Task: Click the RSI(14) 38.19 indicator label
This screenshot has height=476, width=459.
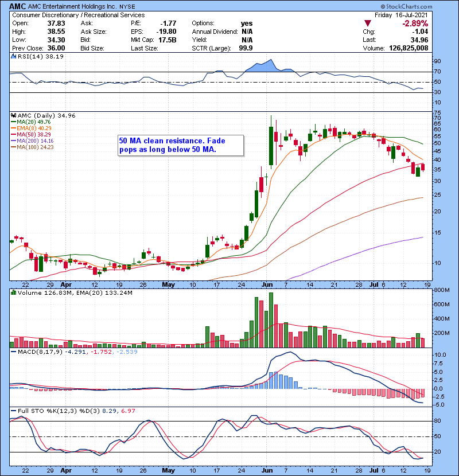Action: pyautogui.click(x=40, y=56)
